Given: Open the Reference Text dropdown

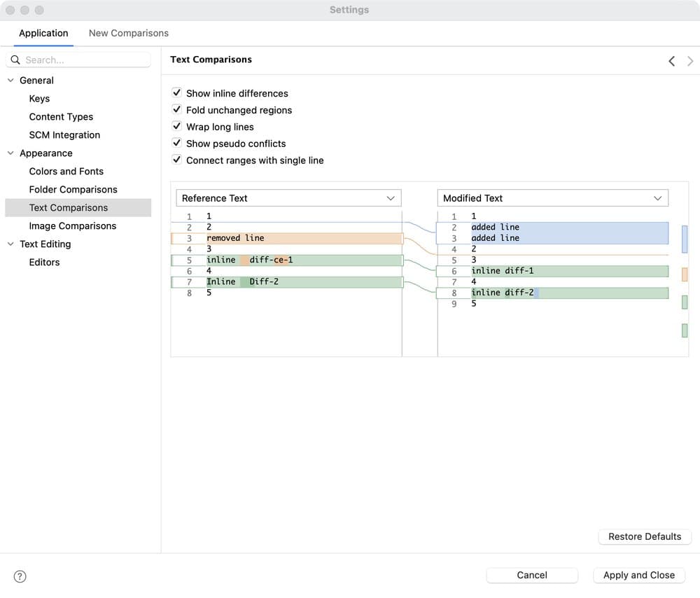Looking at the screenshot, I should [x=288, y=198].
